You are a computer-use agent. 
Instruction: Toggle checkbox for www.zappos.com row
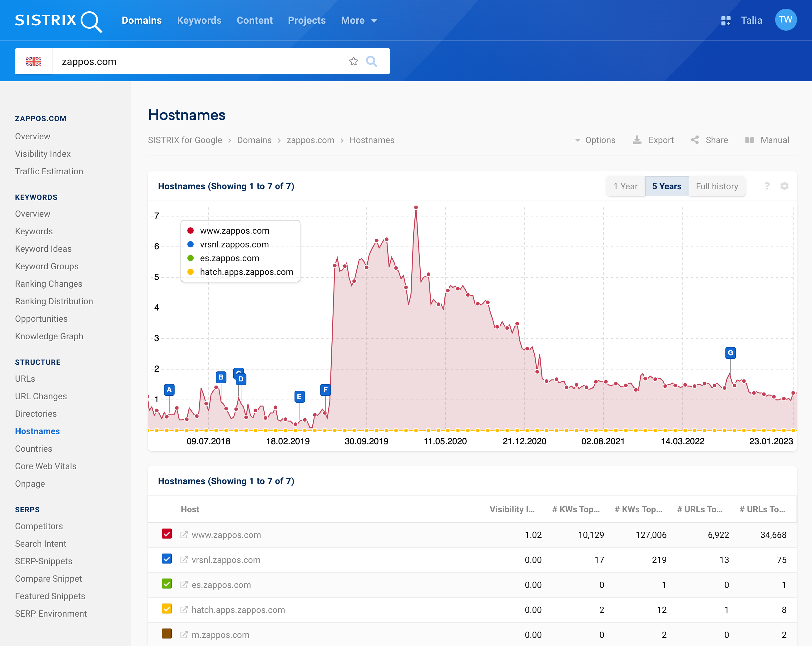pos(166,534)
